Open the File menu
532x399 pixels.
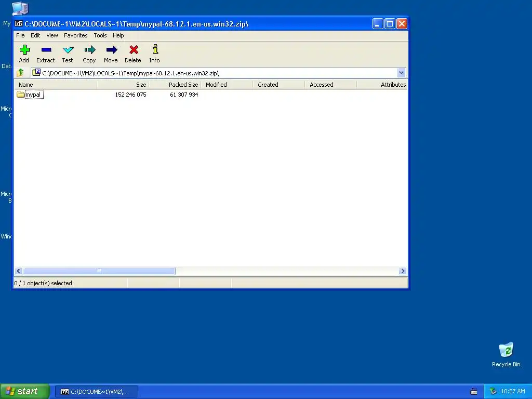click(x=20, y=35)
